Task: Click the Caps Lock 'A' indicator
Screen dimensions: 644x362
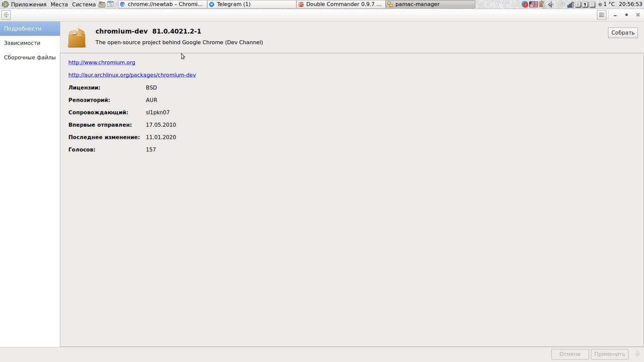Action: [x=578, y=5]
